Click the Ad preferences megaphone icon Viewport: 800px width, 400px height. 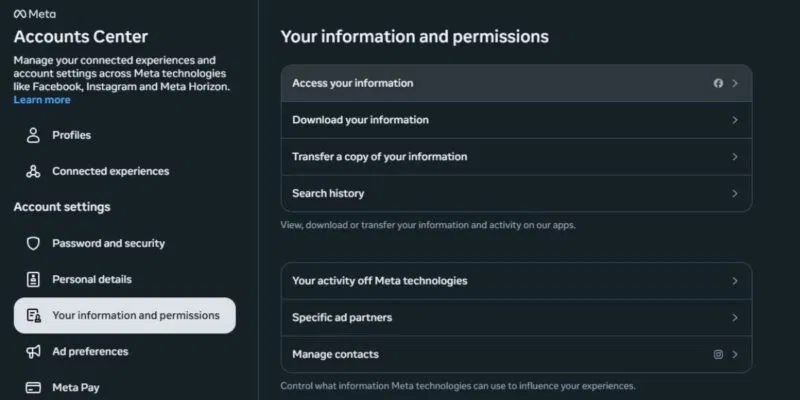pos(33,351)
